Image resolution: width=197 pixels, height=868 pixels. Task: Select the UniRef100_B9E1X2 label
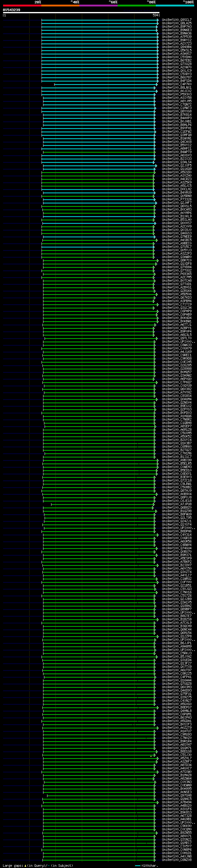click(177, 406)
